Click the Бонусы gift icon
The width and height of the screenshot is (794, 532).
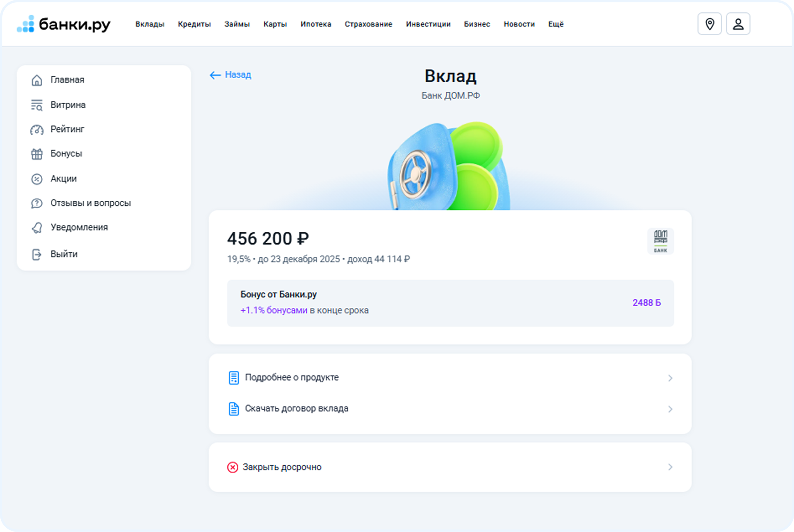click(x=37, y=154)
